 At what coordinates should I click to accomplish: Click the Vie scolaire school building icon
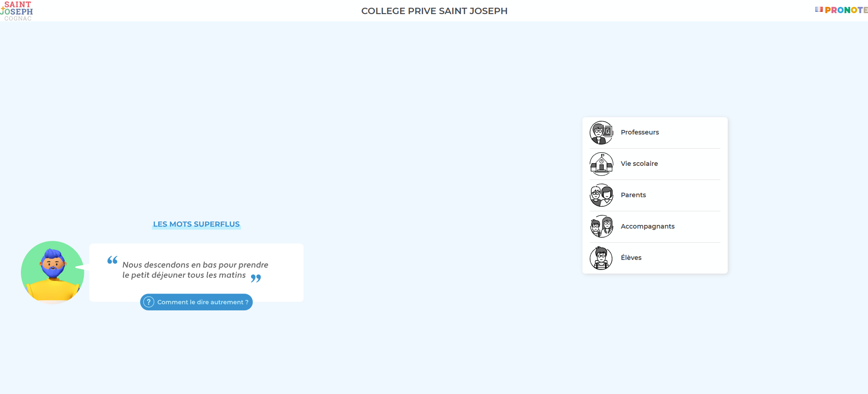coord(602,164)
